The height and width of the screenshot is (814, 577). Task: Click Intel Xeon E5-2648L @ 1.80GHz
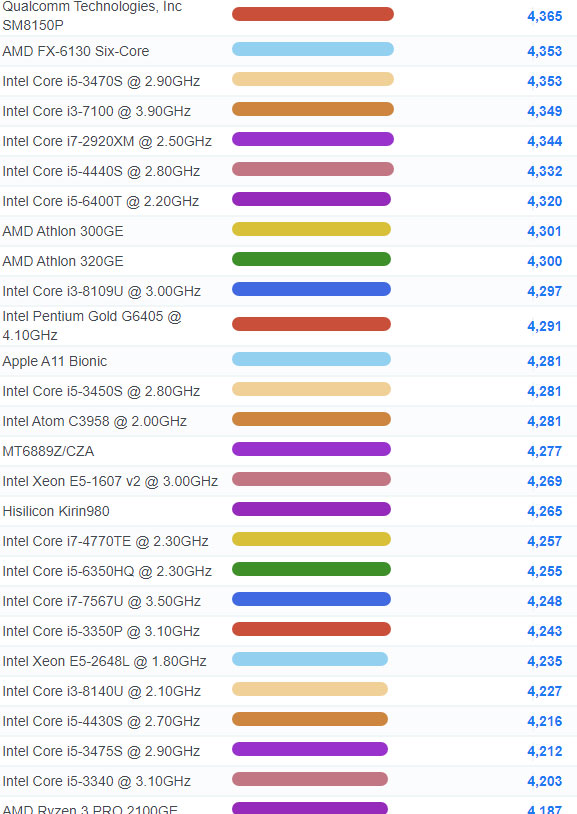104,661
